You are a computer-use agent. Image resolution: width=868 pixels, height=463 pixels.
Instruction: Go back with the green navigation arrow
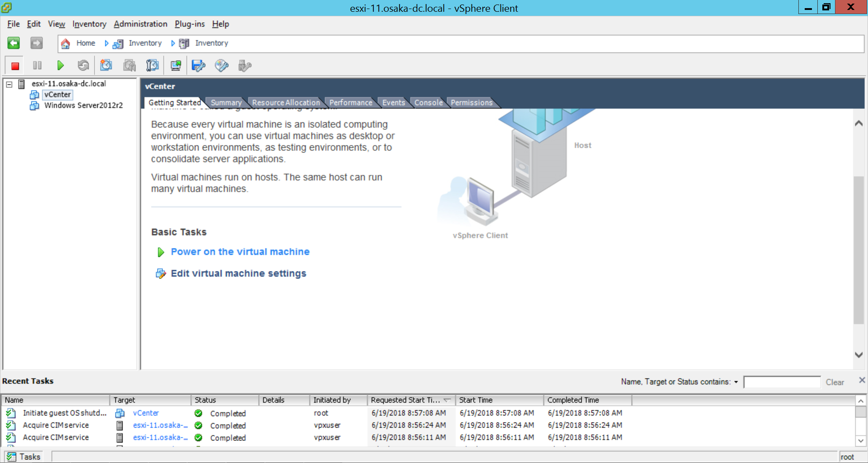click(14, 43)
